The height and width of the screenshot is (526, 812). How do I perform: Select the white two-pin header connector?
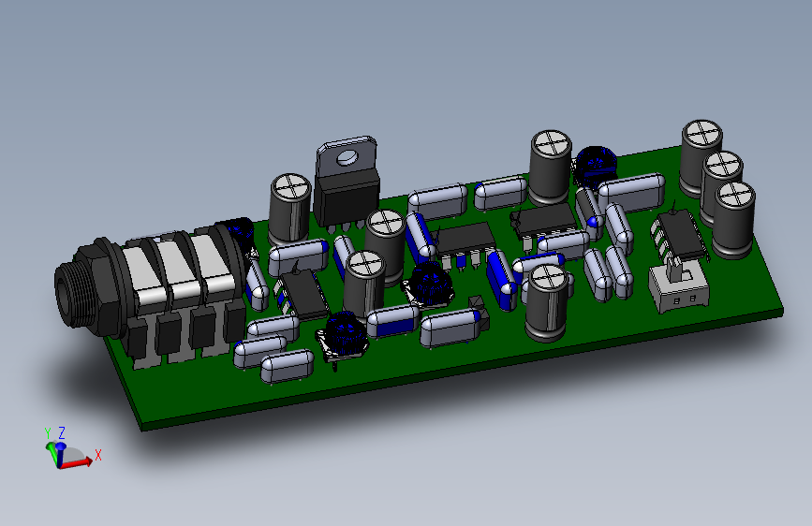679,286
